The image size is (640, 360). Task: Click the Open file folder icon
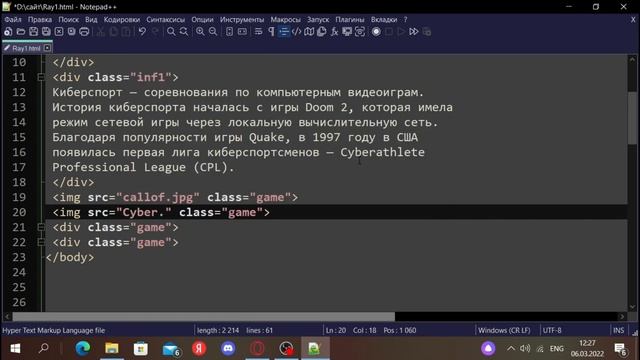coord(21,31)
